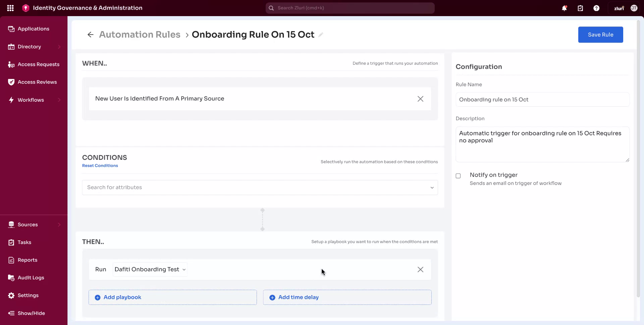Open the user profile avatar menu
This screenshot has width=644, height=325.
[x=634, y=8]
